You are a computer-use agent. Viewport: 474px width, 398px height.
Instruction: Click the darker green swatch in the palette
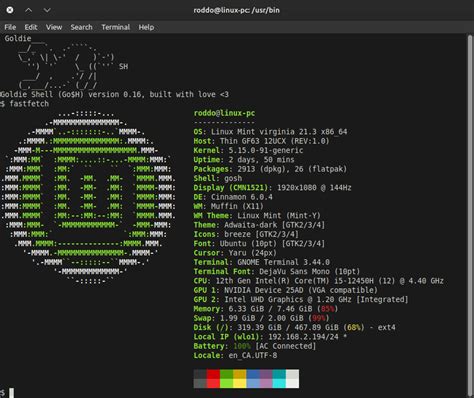[x=227, y=374]
